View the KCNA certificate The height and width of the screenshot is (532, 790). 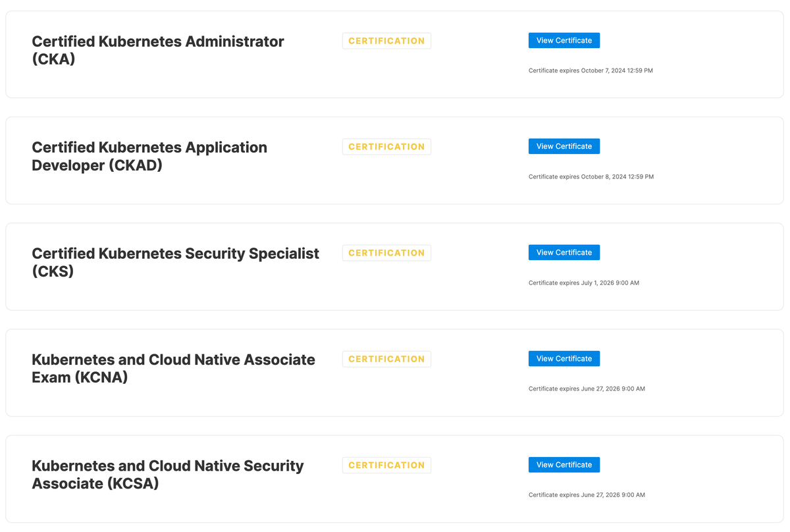[564, 358]
